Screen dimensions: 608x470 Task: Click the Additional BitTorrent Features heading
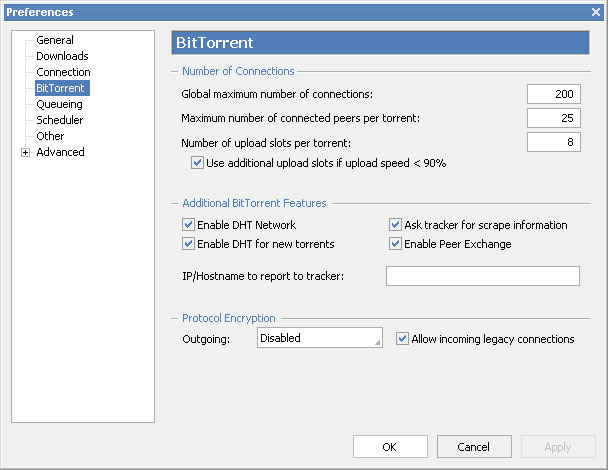254,203
